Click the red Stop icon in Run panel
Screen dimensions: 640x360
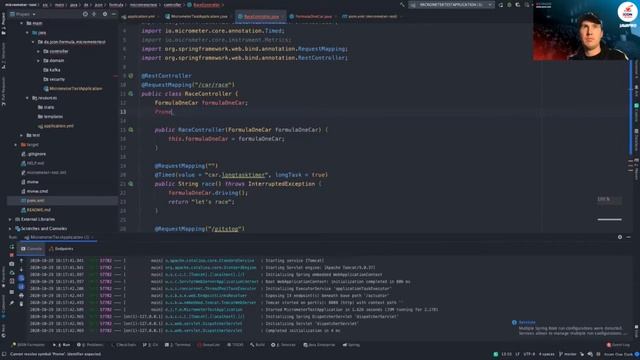(x=11, y=255)
